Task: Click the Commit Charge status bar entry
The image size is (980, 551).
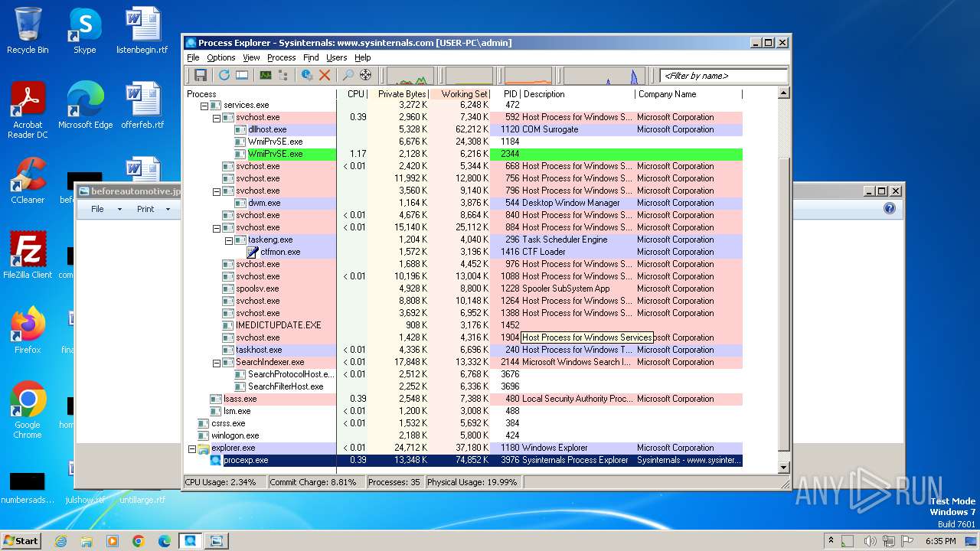Action: coord(315,482)
